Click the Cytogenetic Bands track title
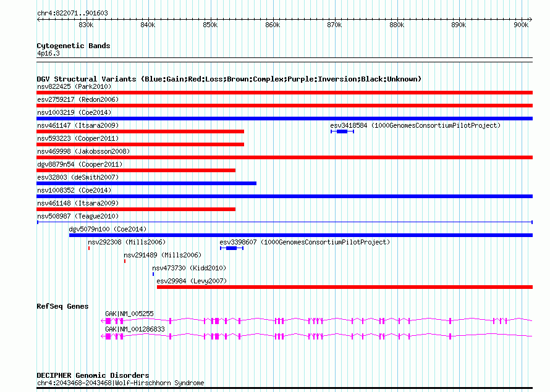The width and height of the screenshot is (550, 392). pos(74,46)
